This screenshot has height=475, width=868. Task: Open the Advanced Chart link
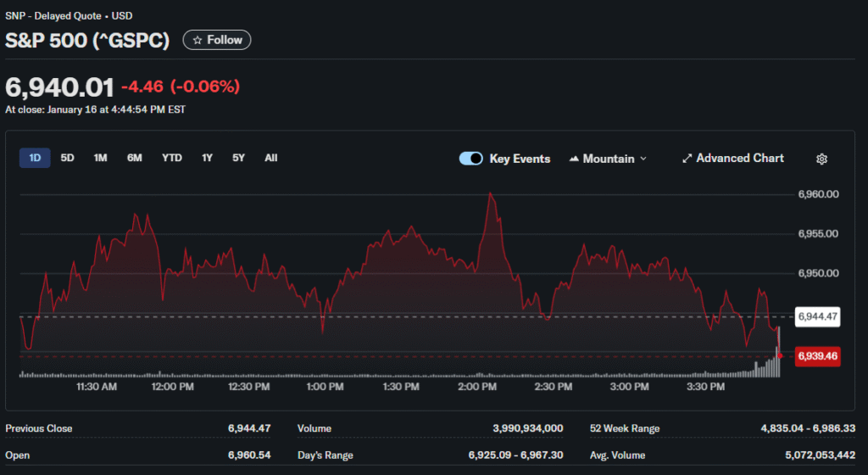pos(739,159)
